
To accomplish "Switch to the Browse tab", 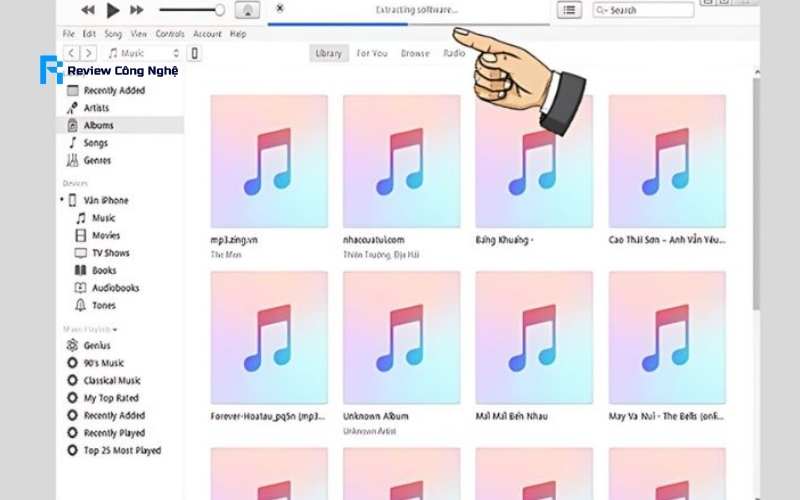I will 415,53.
